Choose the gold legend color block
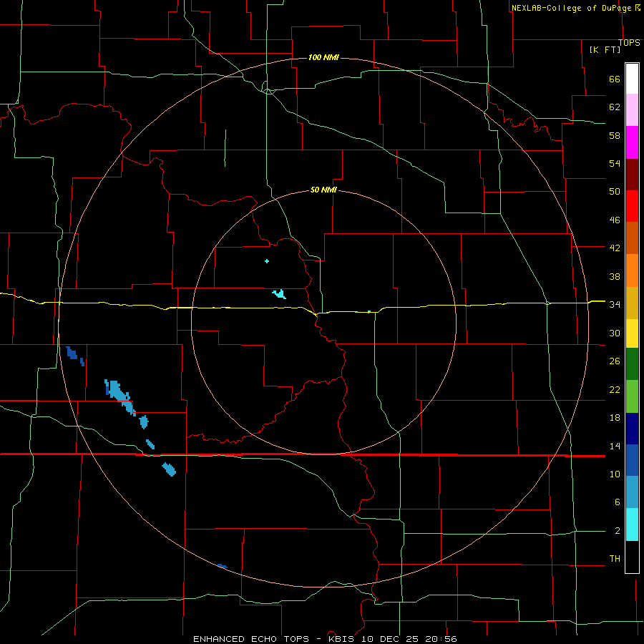 632,303
